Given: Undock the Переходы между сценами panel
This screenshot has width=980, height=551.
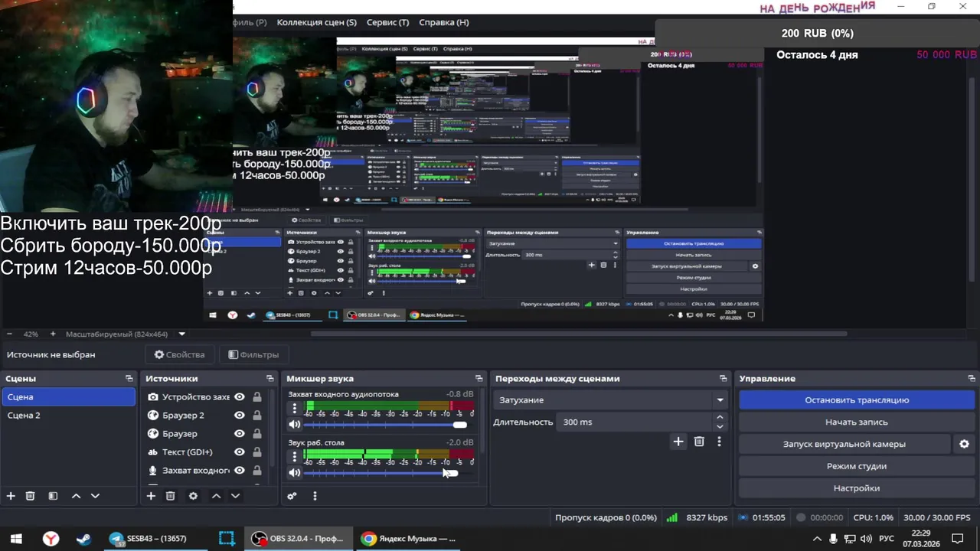Looking at the screenshot, I should coord(723,379).
